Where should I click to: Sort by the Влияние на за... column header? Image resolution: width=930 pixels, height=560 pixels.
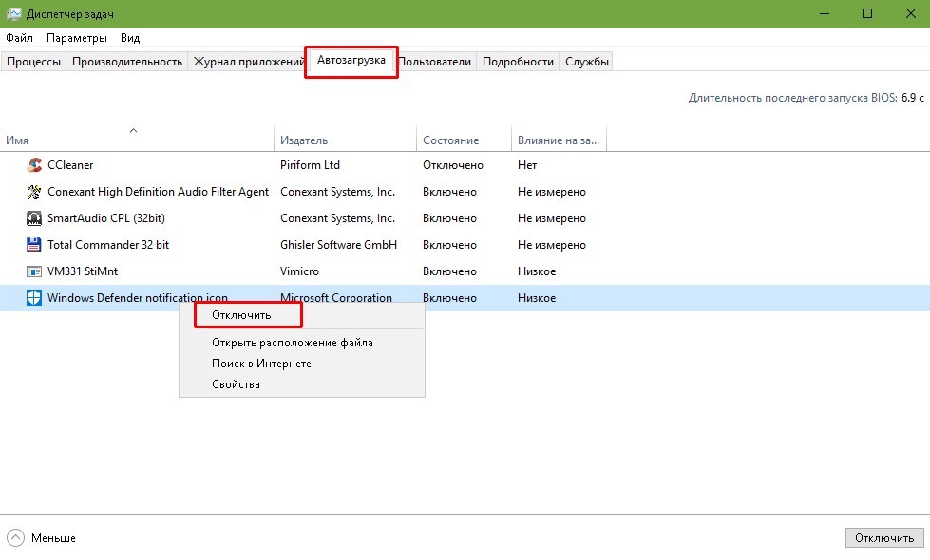point(559,140)
